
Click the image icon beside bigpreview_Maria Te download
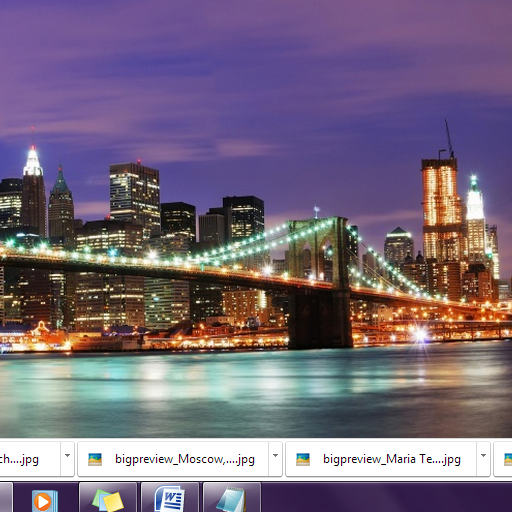click(x=303, y=459)
